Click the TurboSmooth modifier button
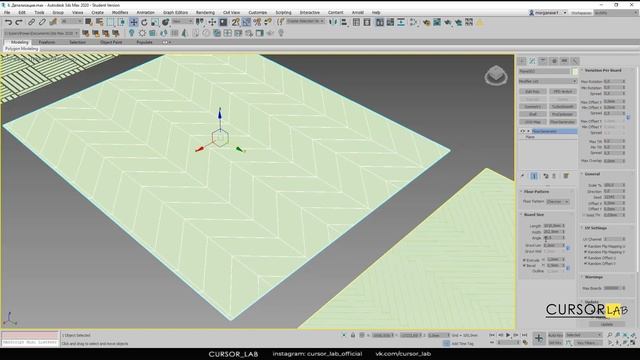 point(562,107)
